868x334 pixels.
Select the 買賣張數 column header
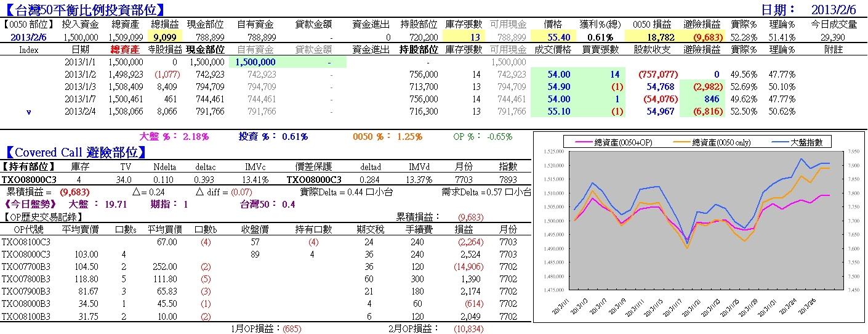pyautogui.click(x=600, y=49)
